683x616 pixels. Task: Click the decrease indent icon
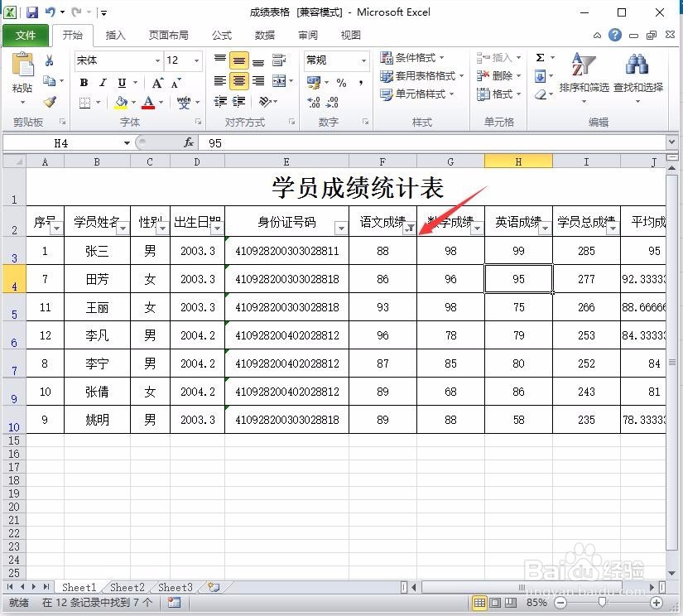click(x=220, y=102)
